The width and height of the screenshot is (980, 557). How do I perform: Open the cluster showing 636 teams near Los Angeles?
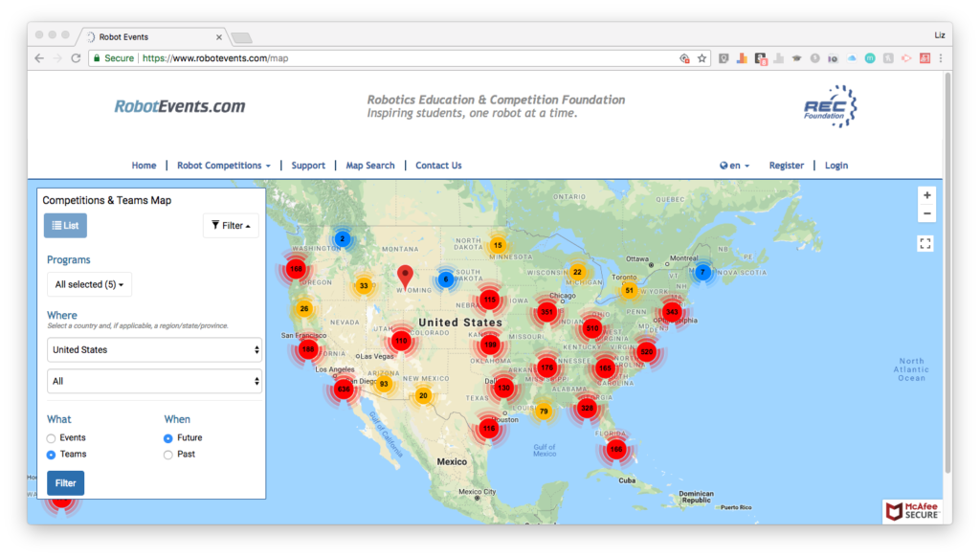pos(344,390)
